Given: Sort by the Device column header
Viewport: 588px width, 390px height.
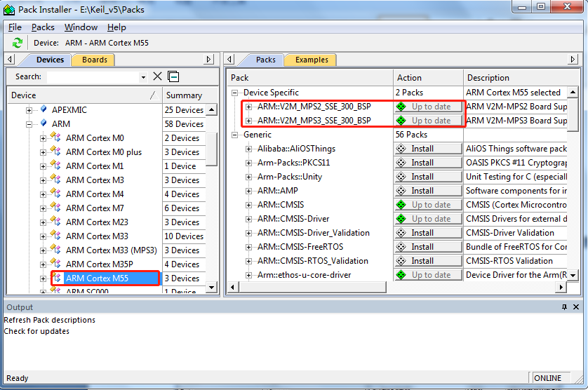Looking at the screenshot, I should (85, 95).
